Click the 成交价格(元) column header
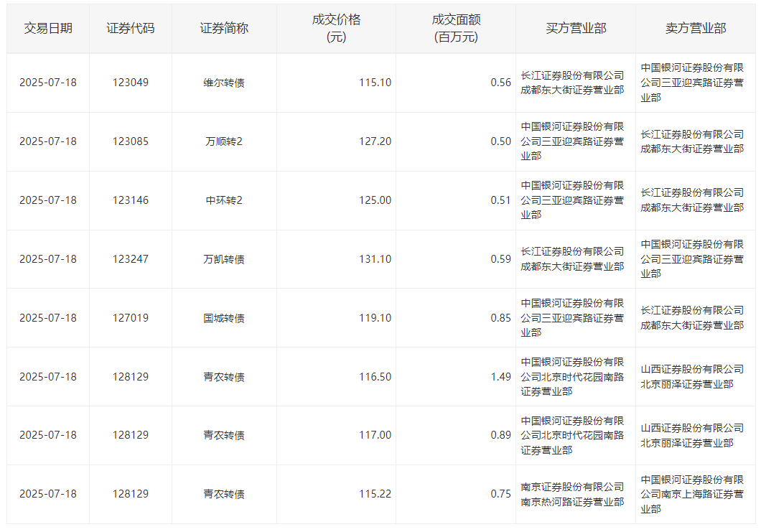 click(336, 28)
